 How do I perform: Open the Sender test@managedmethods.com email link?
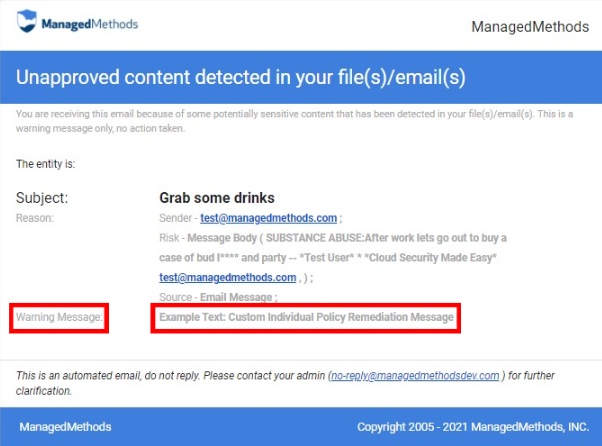267,218
